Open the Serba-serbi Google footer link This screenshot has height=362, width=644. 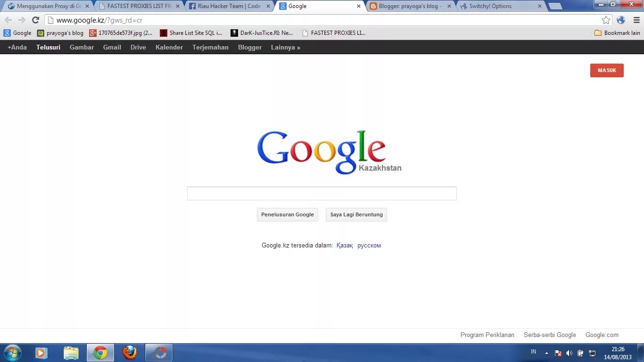tap(550, 335)
